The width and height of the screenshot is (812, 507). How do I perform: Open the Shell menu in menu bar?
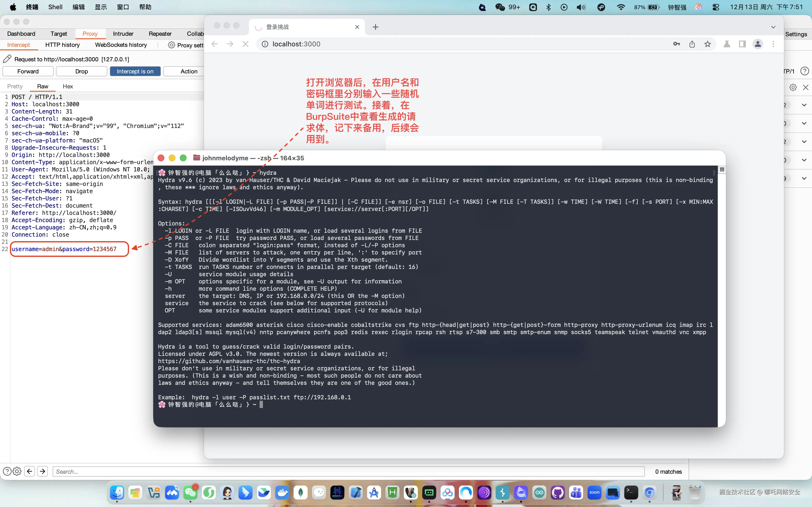point(55,7)
